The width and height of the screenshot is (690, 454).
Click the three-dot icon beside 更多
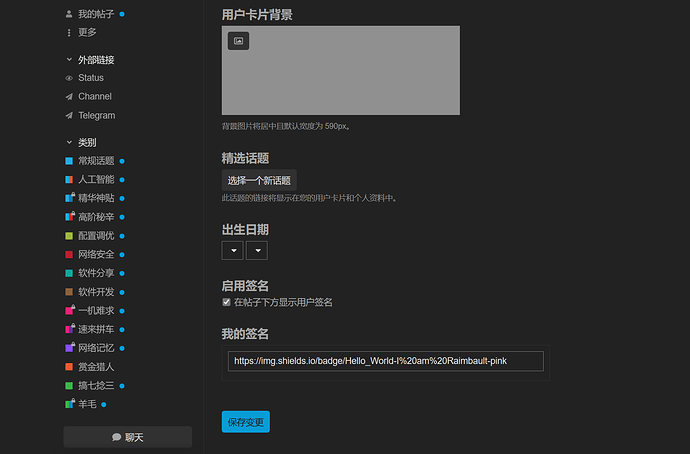point(69,33)
